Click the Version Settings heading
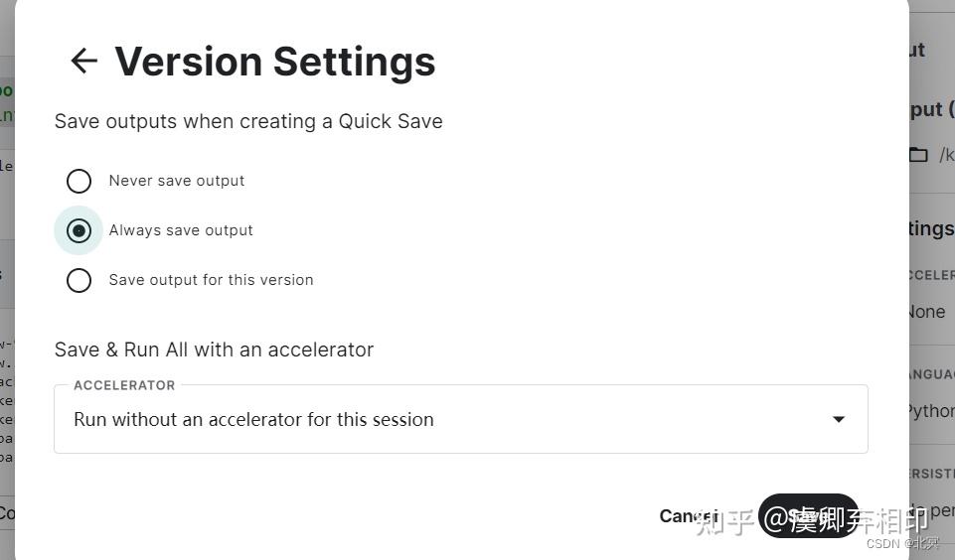The image size is (955, 560). pyautogui.click(x=275, y=61)
